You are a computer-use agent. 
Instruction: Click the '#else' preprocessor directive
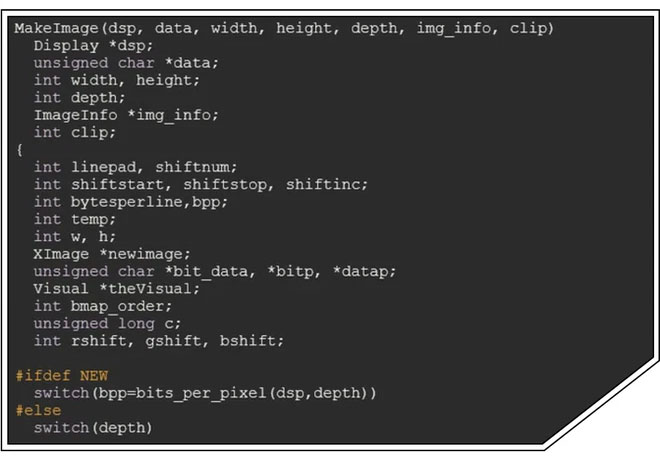click(x=38, y=410)
